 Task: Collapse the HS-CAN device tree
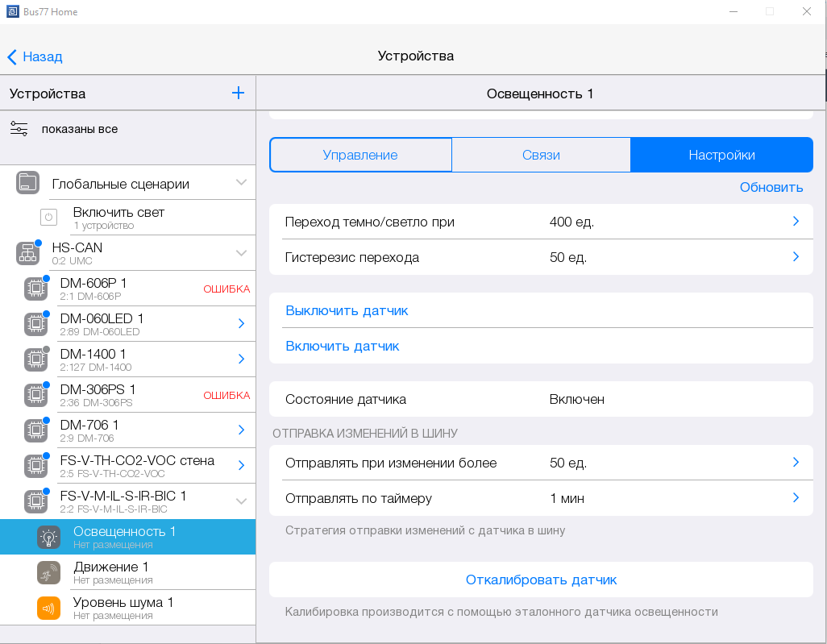click(x=241, y=253)
